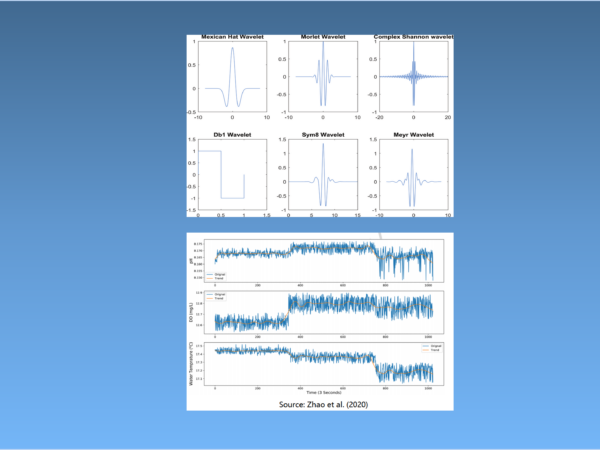Click the Mexican Hat Wavelet plot
This screenshot has height=450, width=600.
(232, 79)
